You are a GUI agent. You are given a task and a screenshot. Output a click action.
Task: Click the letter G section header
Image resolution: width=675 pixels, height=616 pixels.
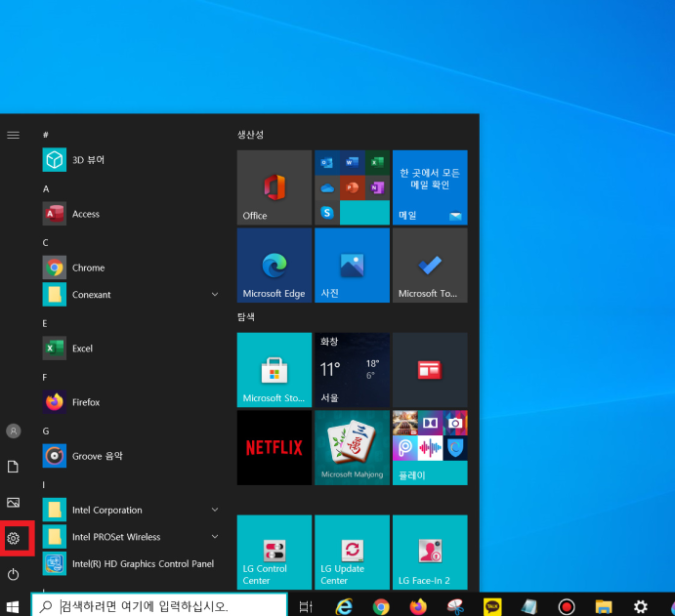46,431
